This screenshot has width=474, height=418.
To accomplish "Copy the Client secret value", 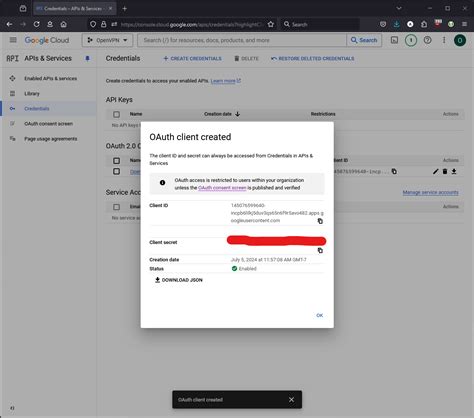I will 320,251.
